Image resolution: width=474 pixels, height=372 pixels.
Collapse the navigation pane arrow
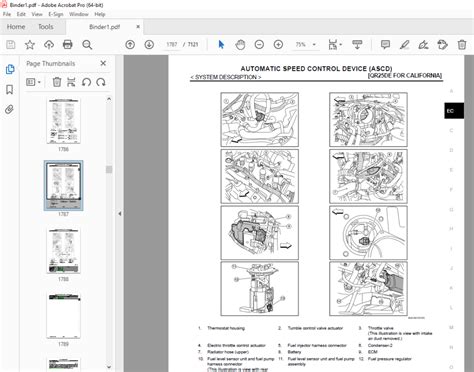(120, 214)
